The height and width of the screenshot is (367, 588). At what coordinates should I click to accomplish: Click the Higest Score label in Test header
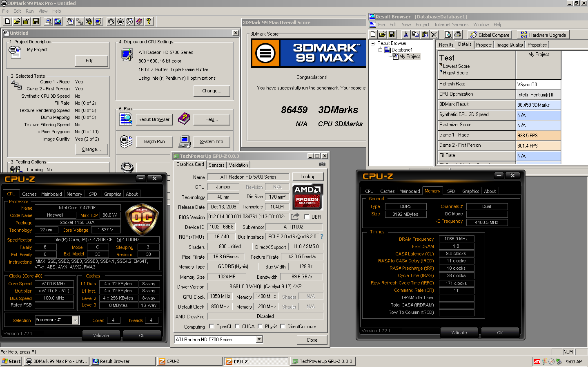click(455, 73)
